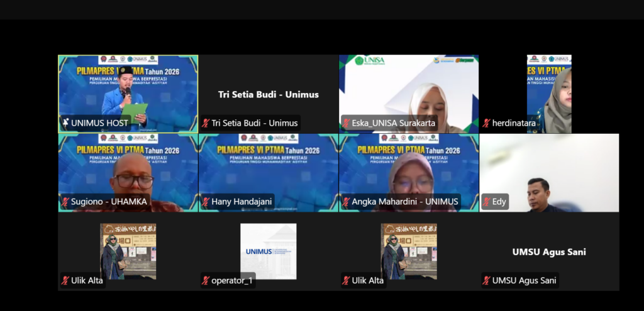This screenshot has width=644, height=311.
Task: Click muted mic icon beside Hany Handajani
Action: [206, 202]
